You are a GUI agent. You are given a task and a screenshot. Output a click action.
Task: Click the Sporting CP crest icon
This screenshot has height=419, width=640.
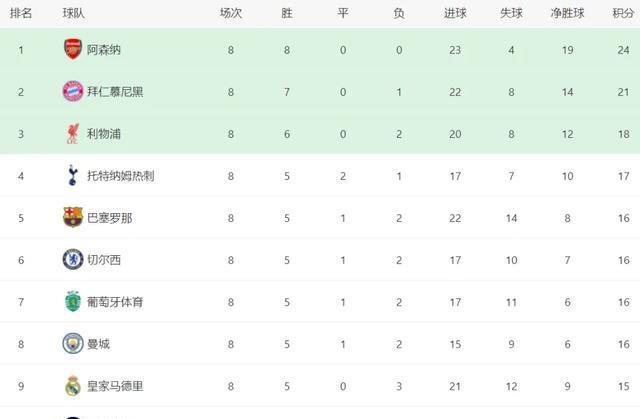tap(72, 301)
